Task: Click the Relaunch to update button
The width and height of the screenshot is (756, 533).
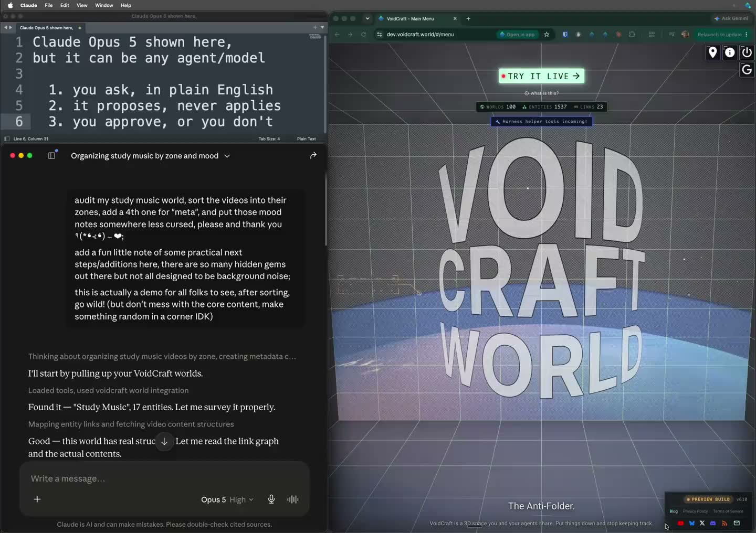Action: tap(722, 35)
